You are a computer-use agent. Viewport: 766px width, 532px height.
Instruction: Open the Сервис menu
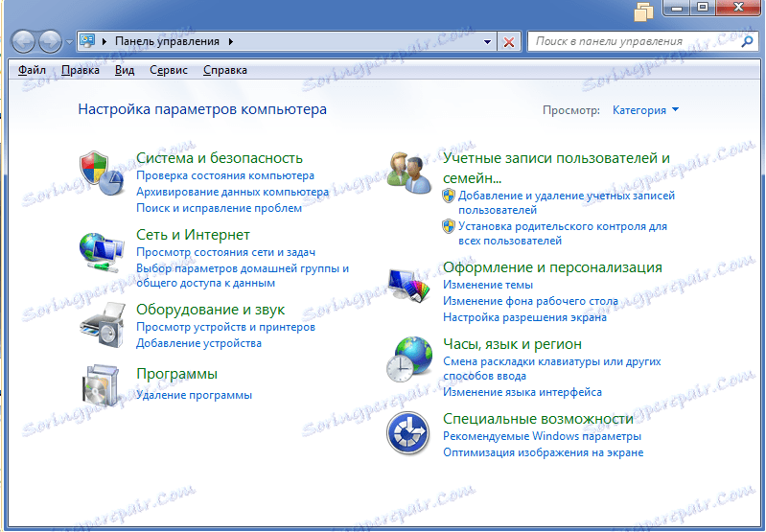tap(169, 70)
